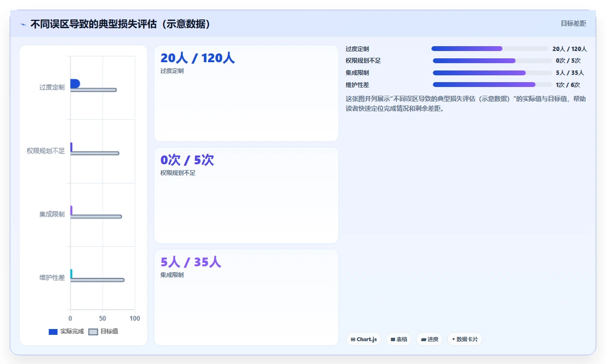Click the 集成限制 progress bar

tap(492, 73)
